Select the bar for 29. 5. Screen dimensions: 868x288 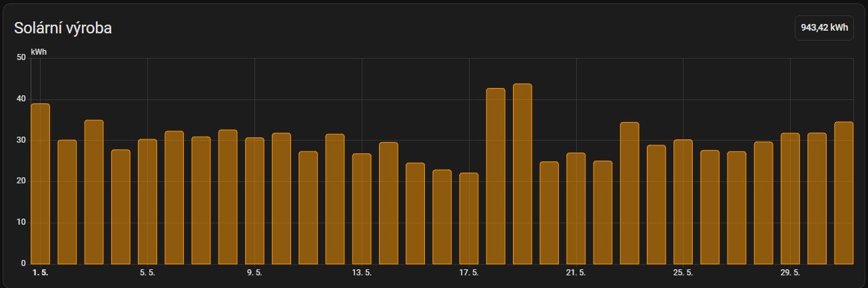pos(790,199)
